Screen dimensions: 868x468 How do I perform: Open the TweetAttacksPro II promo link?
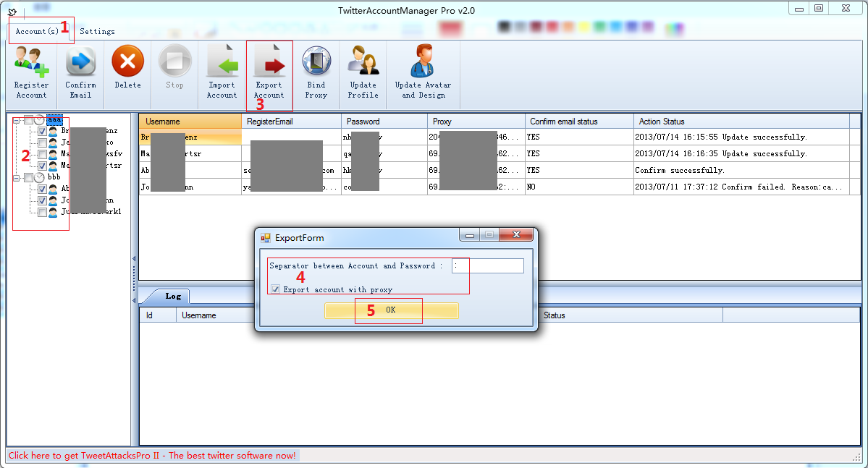point(152,456)
